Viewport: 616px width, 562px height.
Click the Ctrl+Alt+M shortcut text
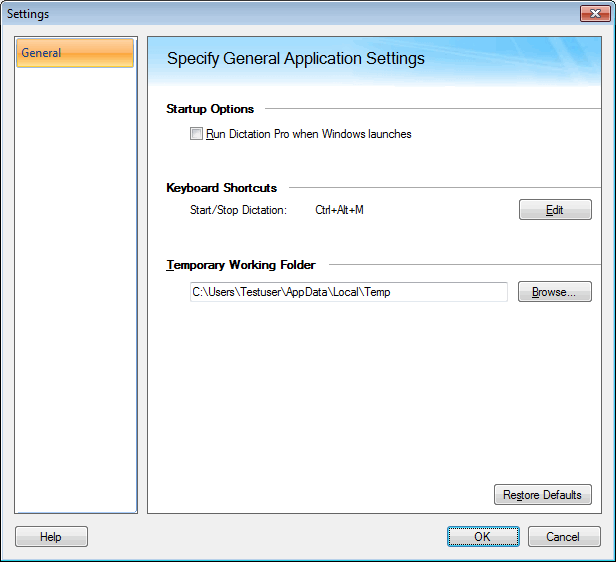pos(339,210)
